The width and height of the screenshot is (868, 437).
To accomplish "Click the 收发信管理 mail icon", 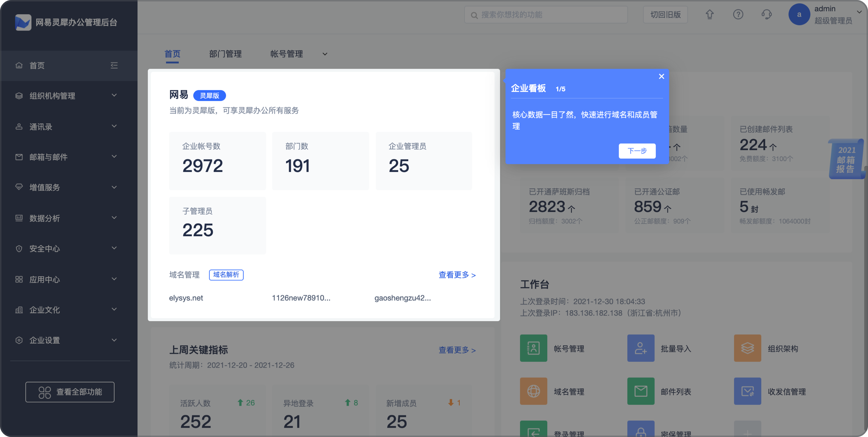I will [x=747, y=391].
